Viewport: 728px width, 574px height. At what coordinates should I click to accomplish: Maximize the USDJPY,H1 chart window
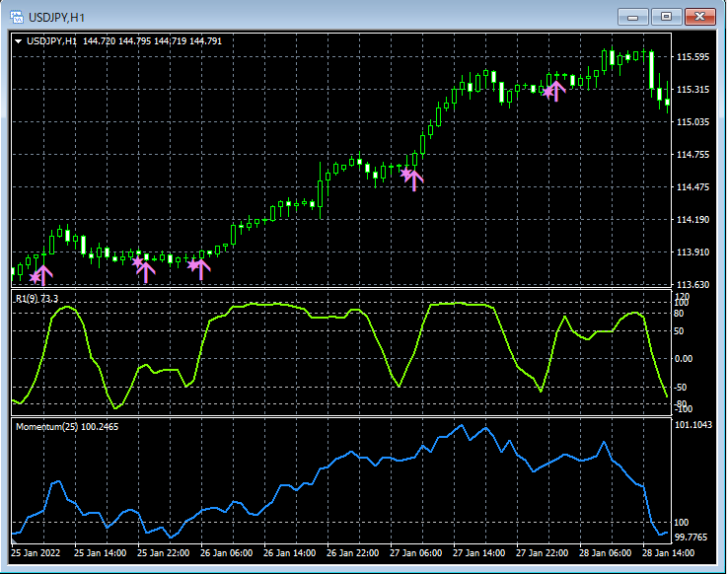[666, 17]
